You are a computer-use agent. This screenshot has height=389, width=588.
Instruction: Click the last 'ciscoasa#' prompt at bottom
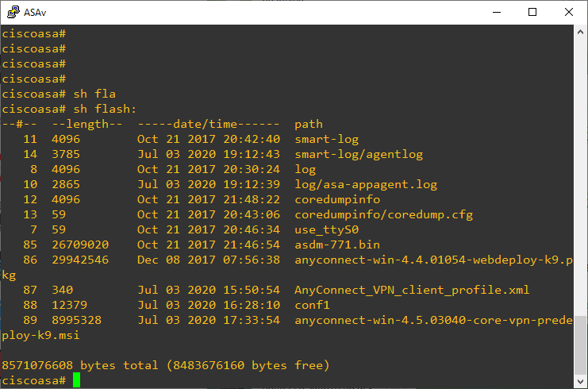pyautogui.click(x=34, y=380)
